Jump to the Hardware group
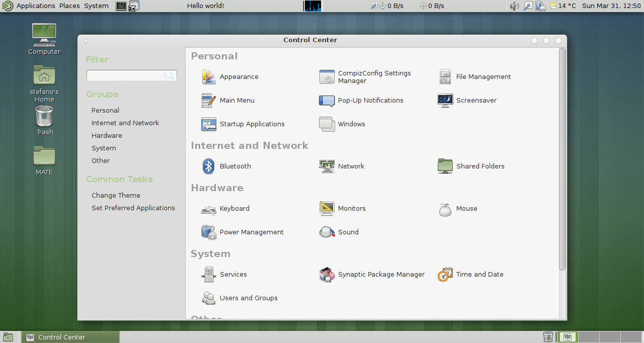The image size is (644, 343). point(107,135)
